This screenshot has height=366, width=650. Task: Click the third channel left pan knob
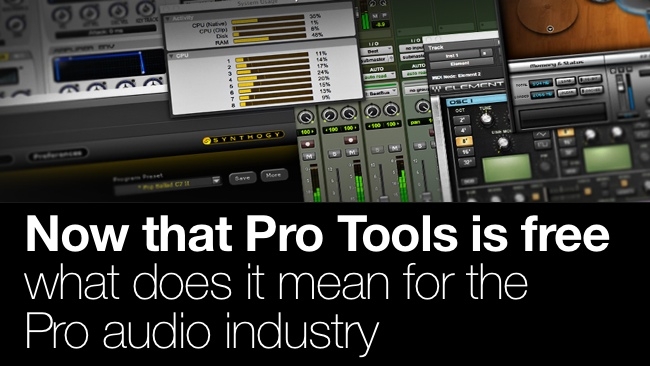[x=372, y=111]
